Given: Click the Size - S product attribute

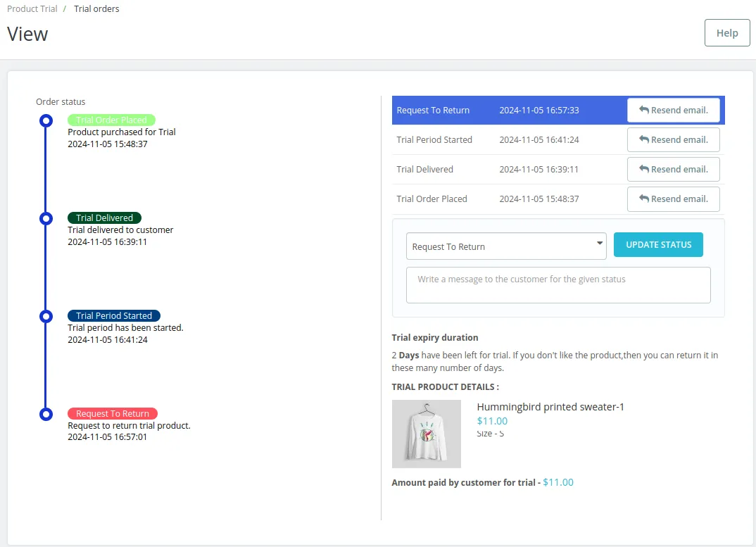Looking at the screenshot, I should click(x=491, y=434).
